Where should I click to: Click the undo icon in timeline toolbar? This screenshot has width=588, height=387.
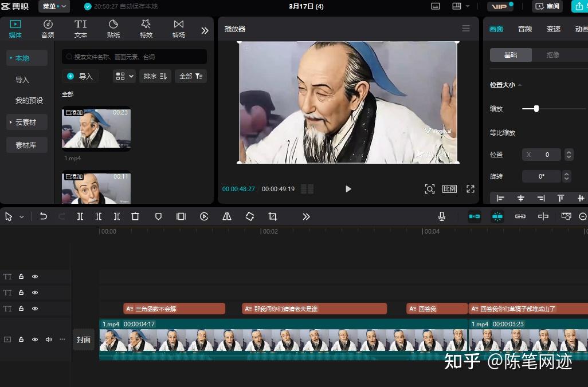[x=43, y=216]
